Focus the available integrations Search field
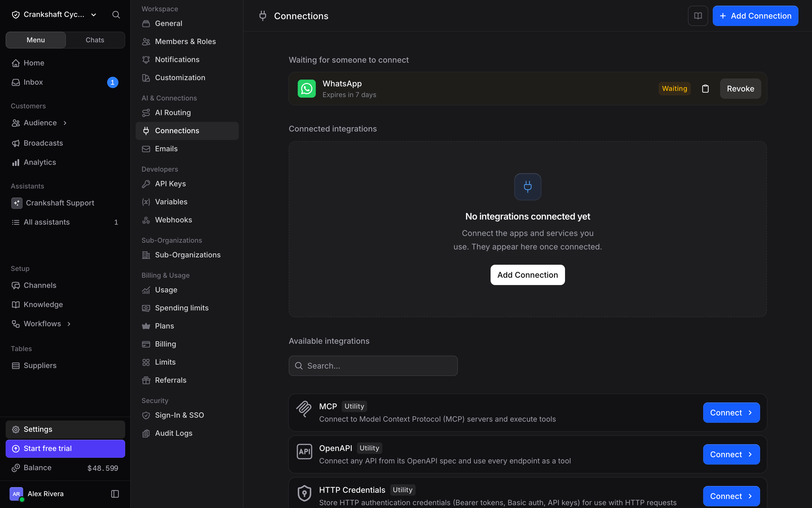This screenshot has width=812, height=508. (x=373, y=366)
